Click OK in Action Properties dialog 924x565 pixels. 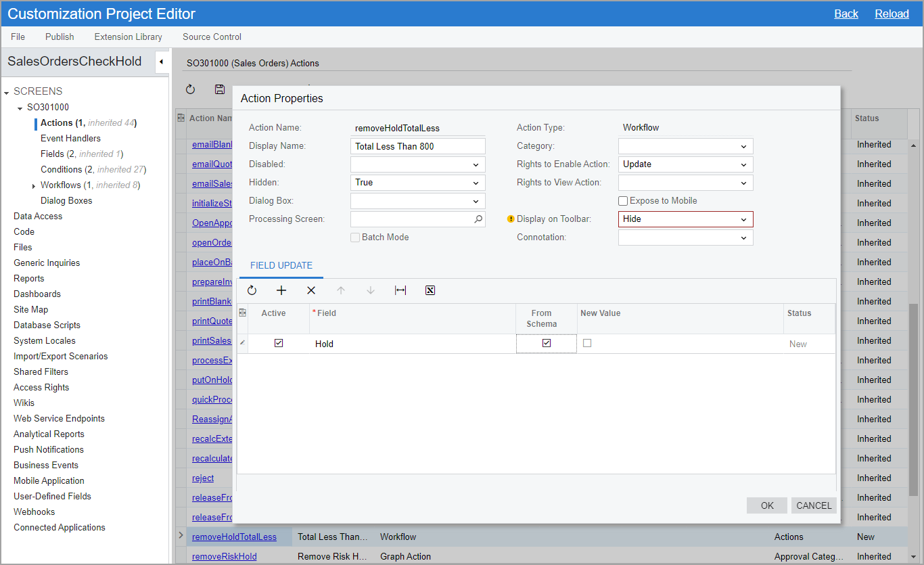click(766, 505)
